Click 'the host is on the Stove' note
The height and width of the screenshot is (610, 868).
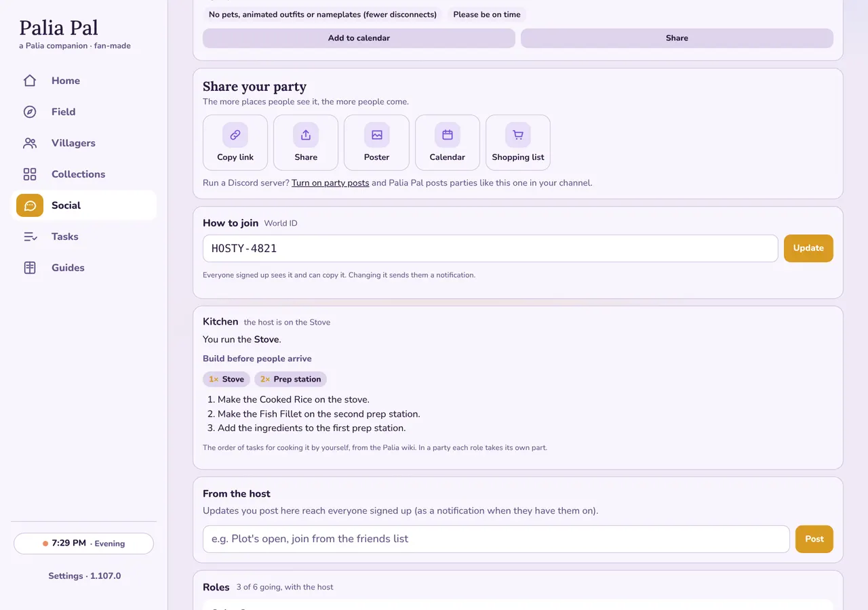point(287,322)
